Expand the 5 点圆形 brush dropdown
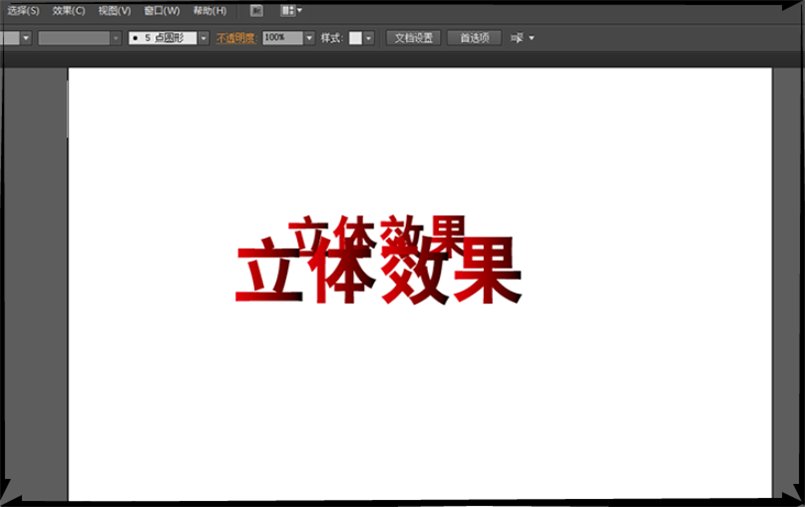The image size is (805, 507). point(204,38)
